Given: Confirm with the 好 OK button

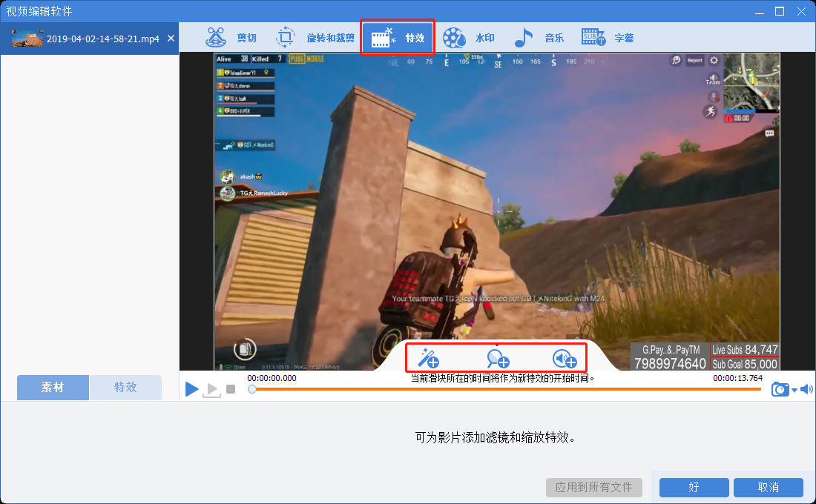Looking at the screenshot, I should 694,488.
